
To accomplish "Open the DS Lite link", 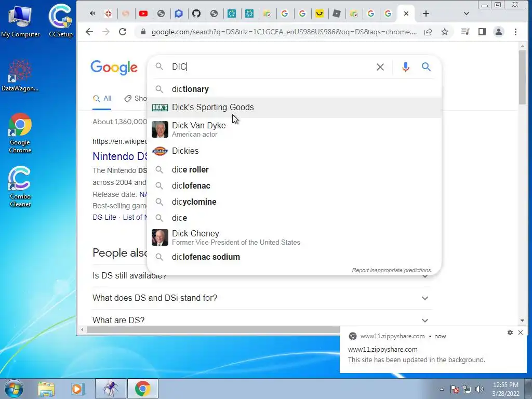I will tap(104, 217).
